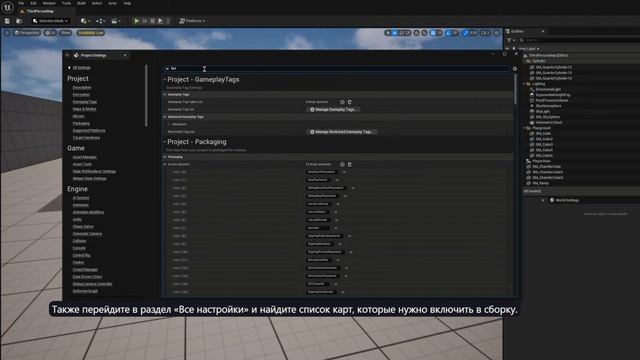Collapse the Lighting folder in Outliner
This screenshot has height=360, width=640.
(x=524, y=84)
